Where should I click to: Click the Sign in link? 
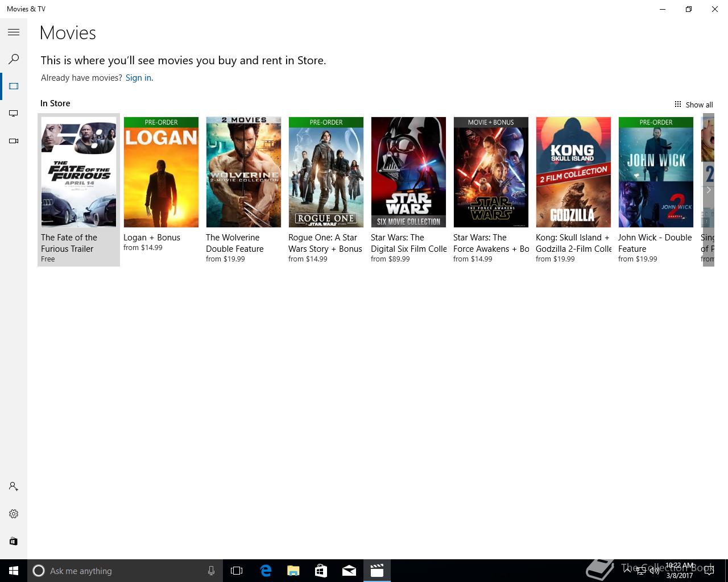coord(139,78)
